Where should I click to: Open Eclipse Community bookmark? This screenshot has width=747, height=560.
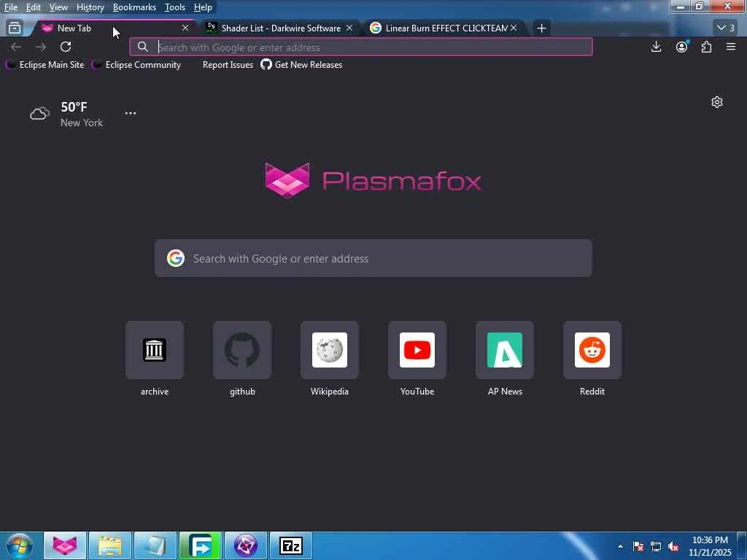point(136,65)
